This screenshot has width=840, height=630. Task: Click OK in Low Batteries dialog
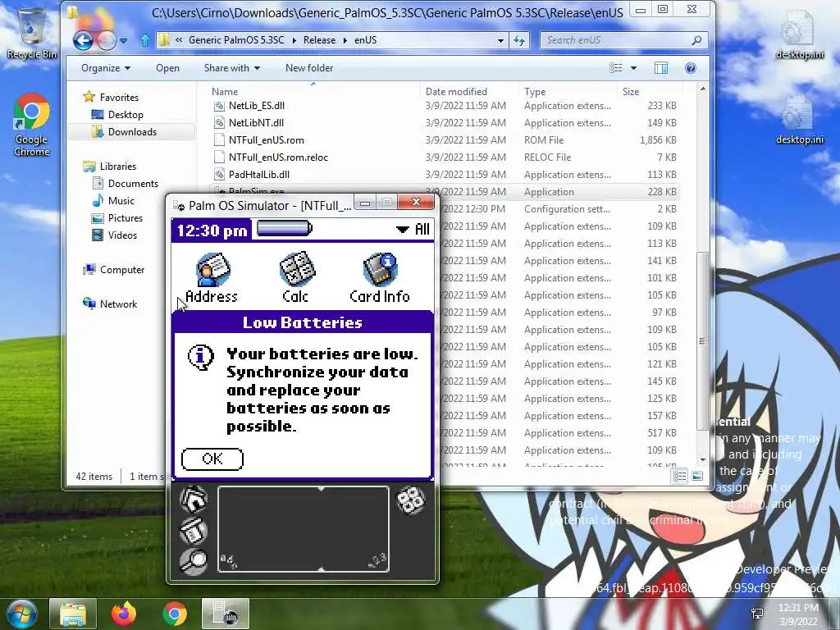click(212, 459)
